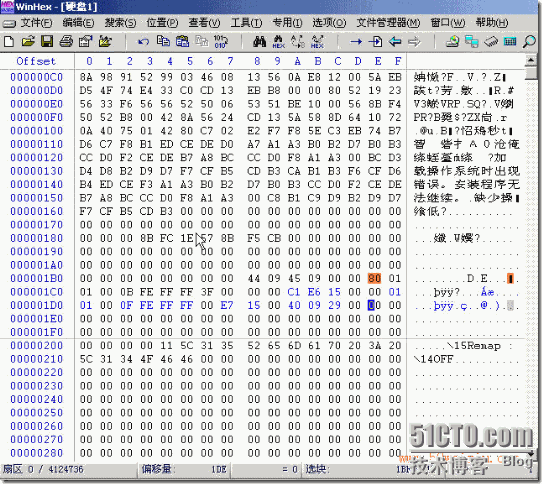Click column header 8
Viewport: 542px width, 484px height.
click(257, 61)
